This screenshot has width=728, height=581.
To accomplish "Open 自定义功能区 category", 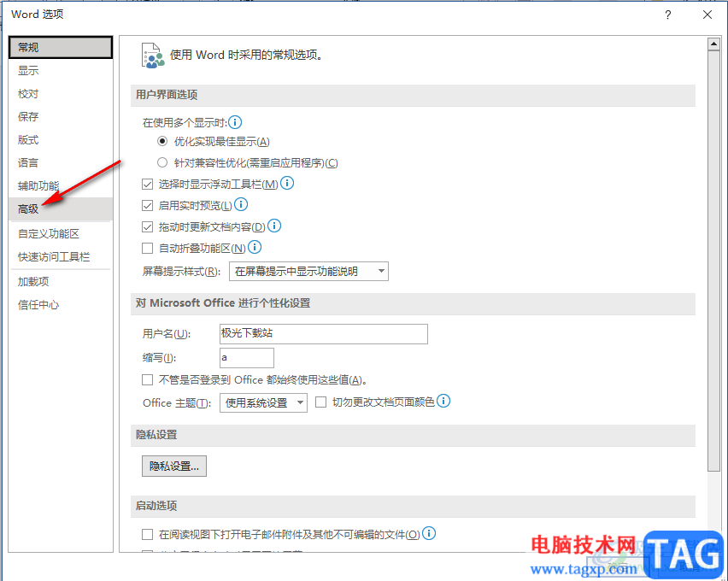I will tap(61, 233).
